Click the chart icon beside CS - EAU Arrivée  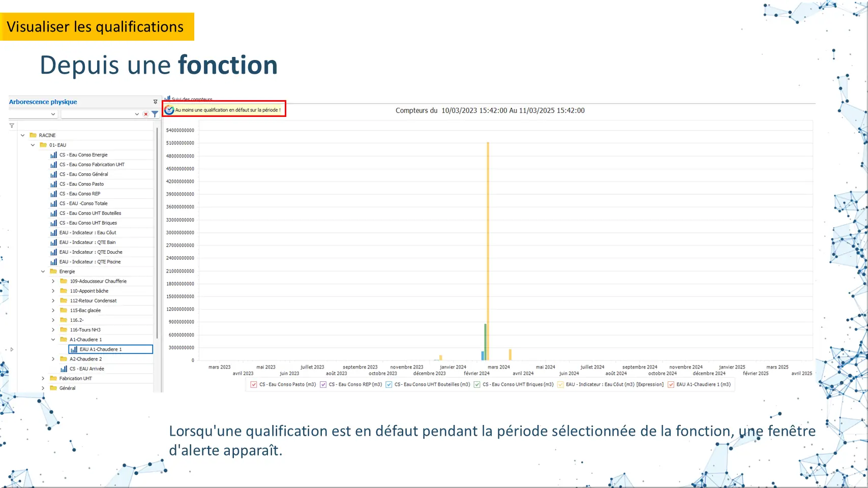coord(64,369)
